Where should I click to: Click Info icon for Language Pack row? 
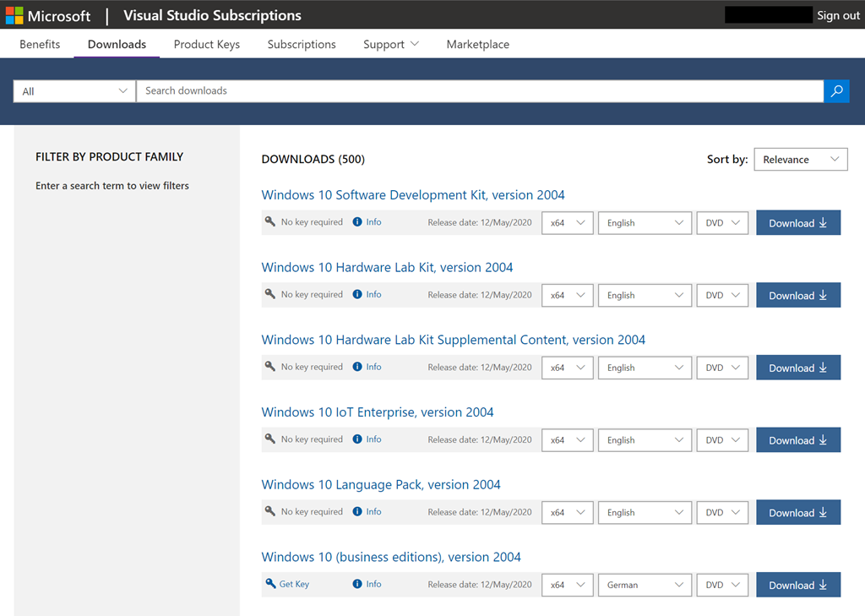pyautogui.click(x=357, y=512)
